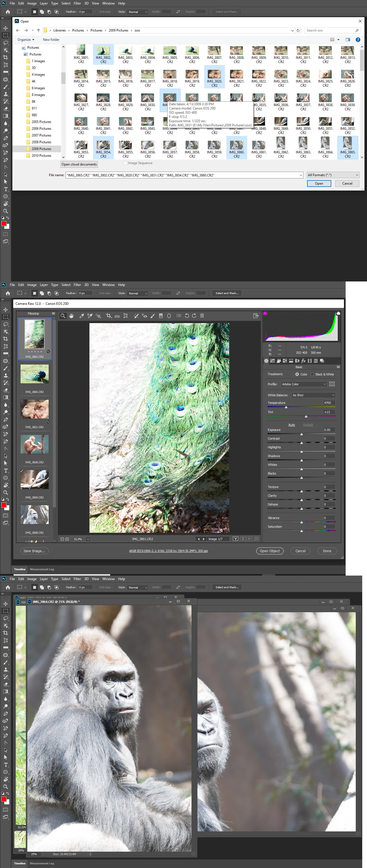The width and height of the screenshot is (367, 868).
Task: Choose the Transform tool in Camera Raw
Action: 125,316
